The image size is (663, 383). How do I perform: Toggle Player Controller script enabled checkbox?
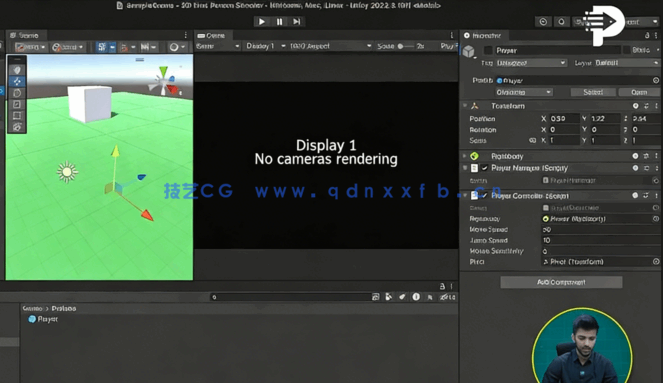tap(485, 196)
